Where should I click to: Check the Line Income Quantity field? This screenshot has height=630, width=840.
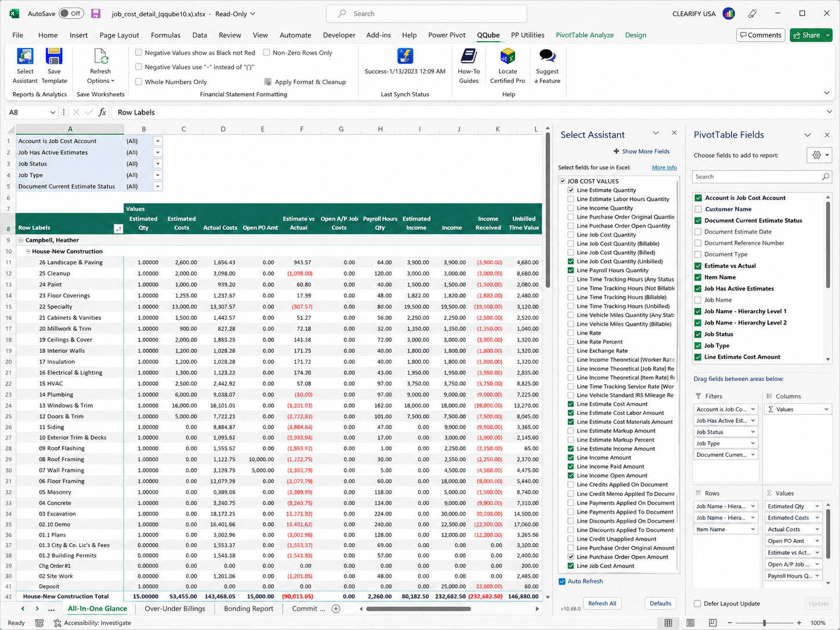tap(571, 208)
